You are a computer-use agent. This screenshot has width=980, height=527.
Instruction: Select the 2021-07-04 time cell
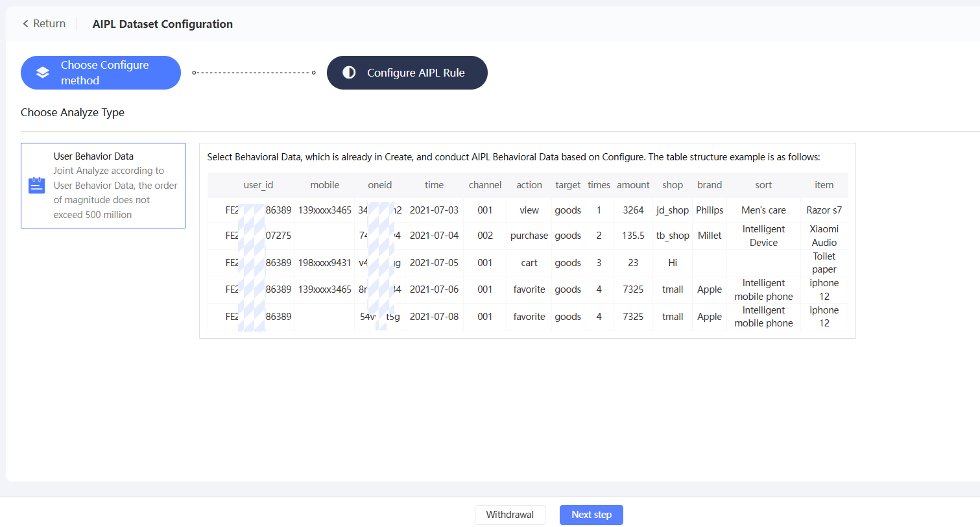click(x=434, y=236)
